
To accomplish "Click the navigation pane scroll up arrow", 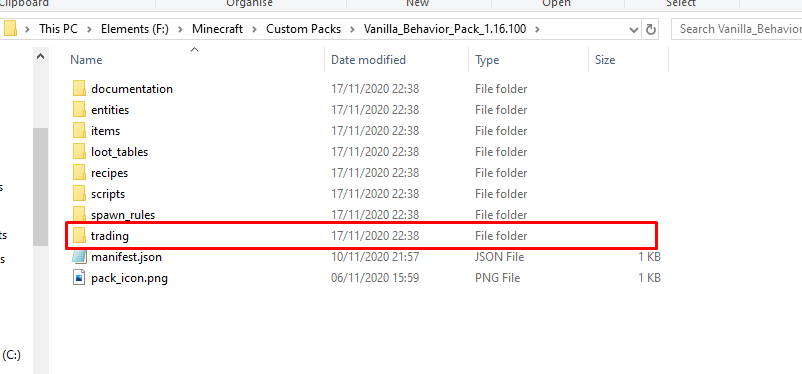I will 41,56.
